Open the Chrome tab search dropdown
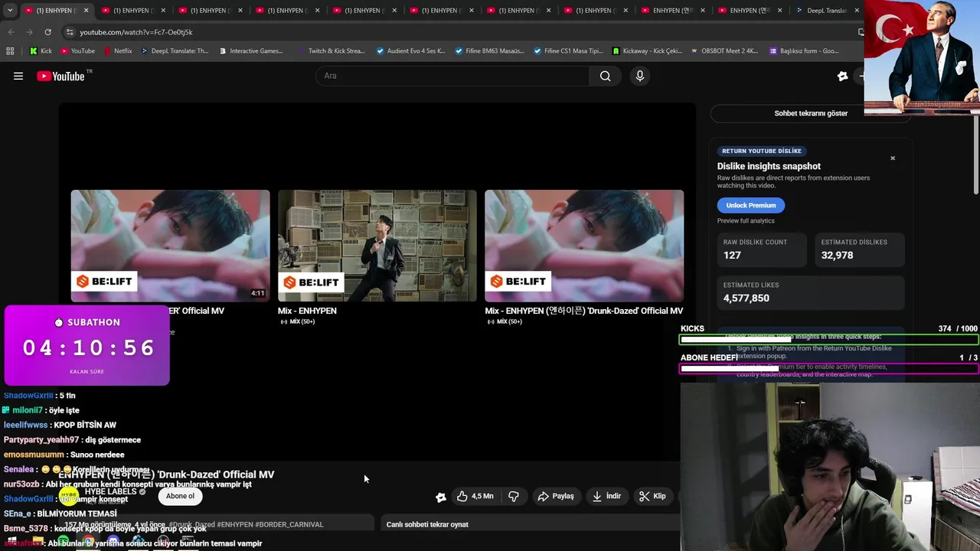 10,11
